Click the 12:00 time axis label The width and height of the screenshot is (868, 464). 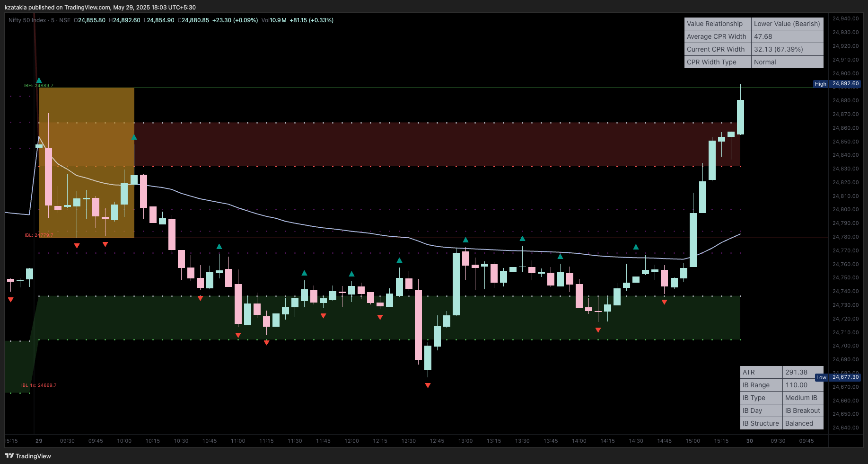[351, 441]
